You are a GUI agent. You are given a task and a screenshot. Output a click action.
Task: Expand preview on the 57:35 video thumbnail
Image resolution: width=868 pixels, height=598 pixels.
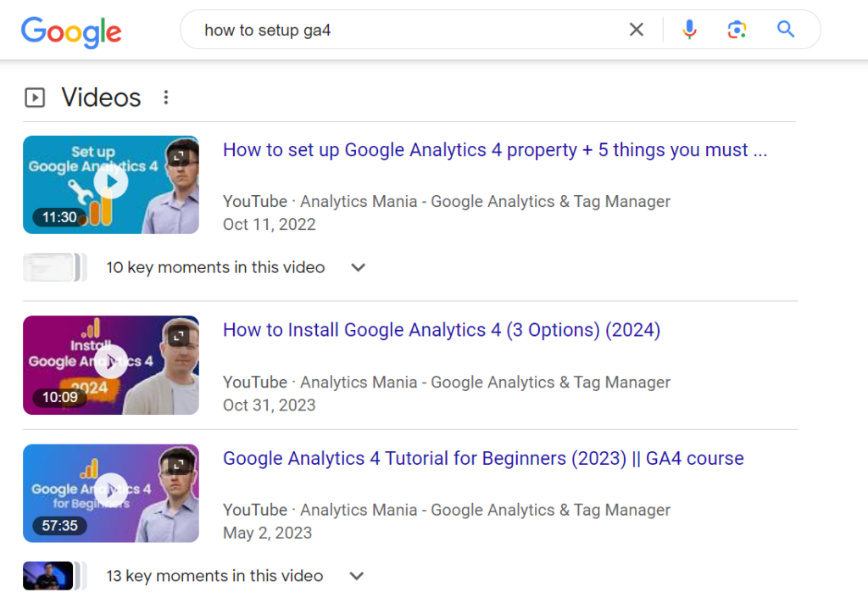pyautogui.click(x=179, y=465)
